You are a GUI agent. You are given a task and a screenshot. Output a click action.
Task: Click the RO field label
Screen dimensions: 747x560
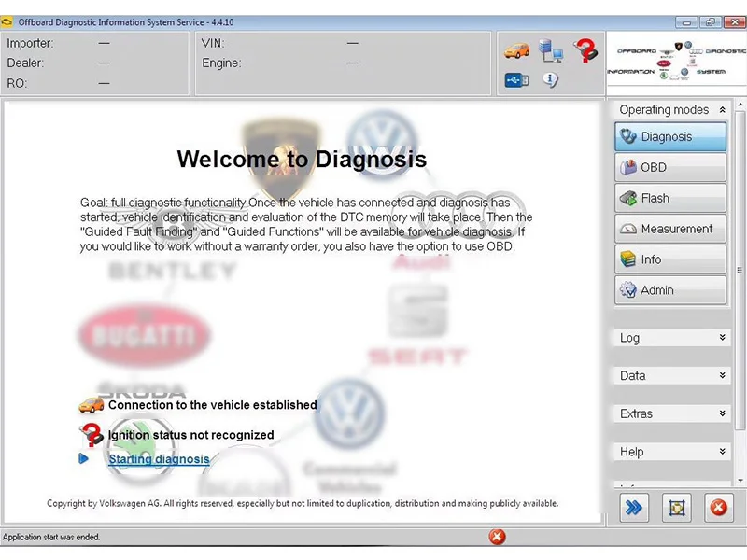pos(17,83)
